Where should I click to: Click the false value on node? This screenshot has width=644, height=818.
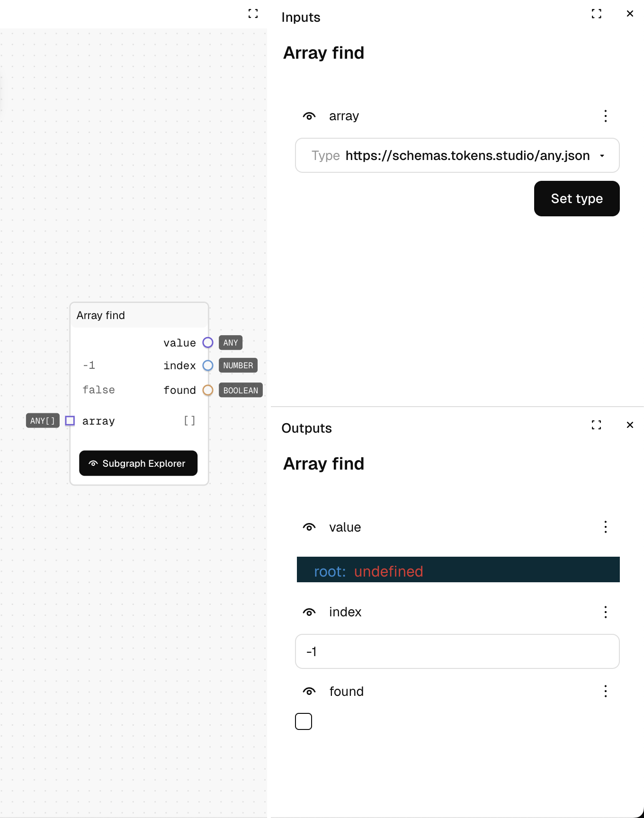(98, 390)
